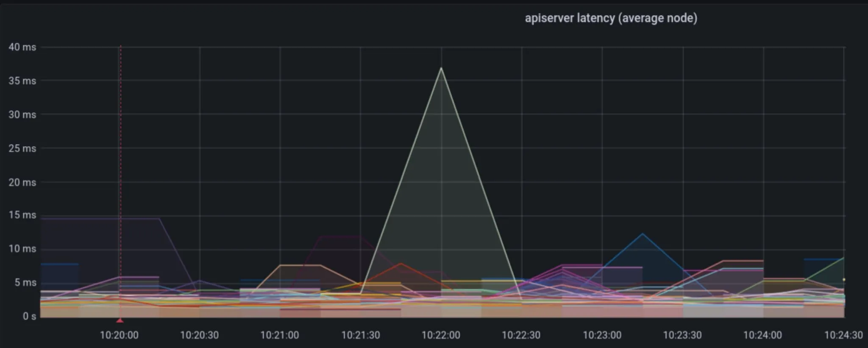The height and width of the screenshot is (348, 868).
Task: Click the purple plateau at 15 ms
Action: pos(100,218)
